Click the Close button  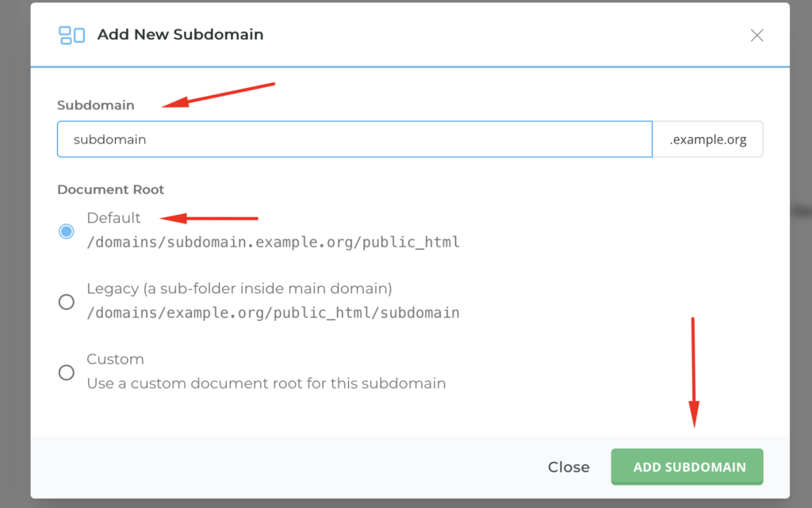pos(569,467)
